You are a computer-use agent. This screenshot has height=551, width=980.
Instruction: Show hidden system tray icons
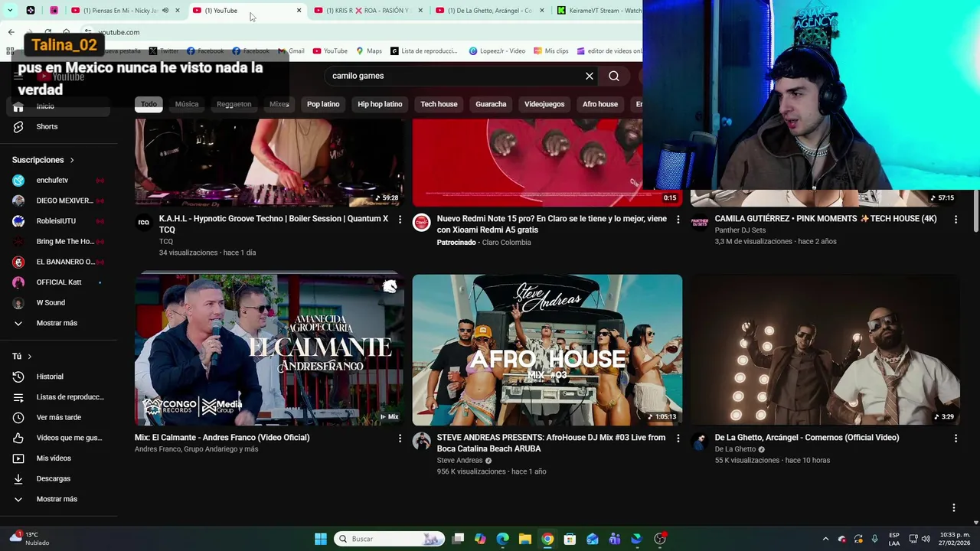pos(825,539)
